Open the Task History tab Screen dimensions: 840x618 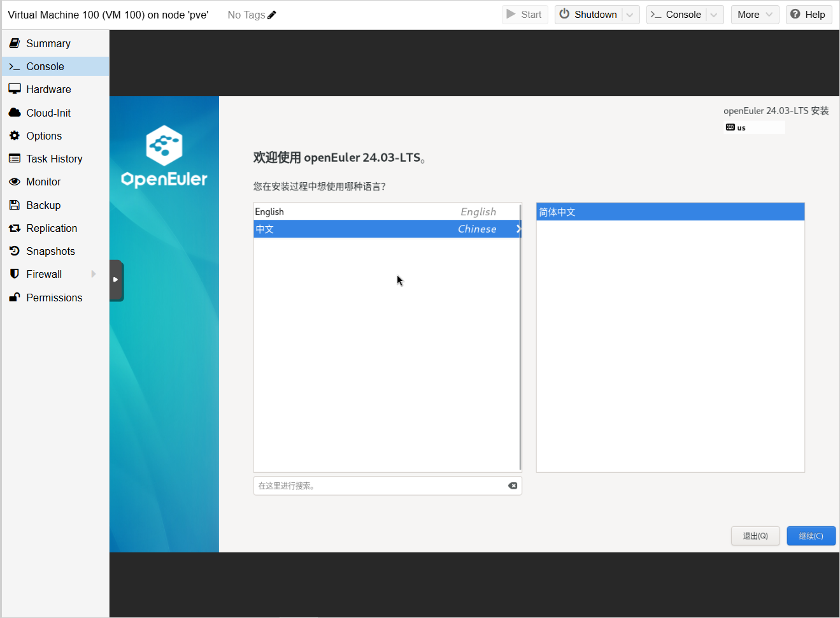(54, 159)
